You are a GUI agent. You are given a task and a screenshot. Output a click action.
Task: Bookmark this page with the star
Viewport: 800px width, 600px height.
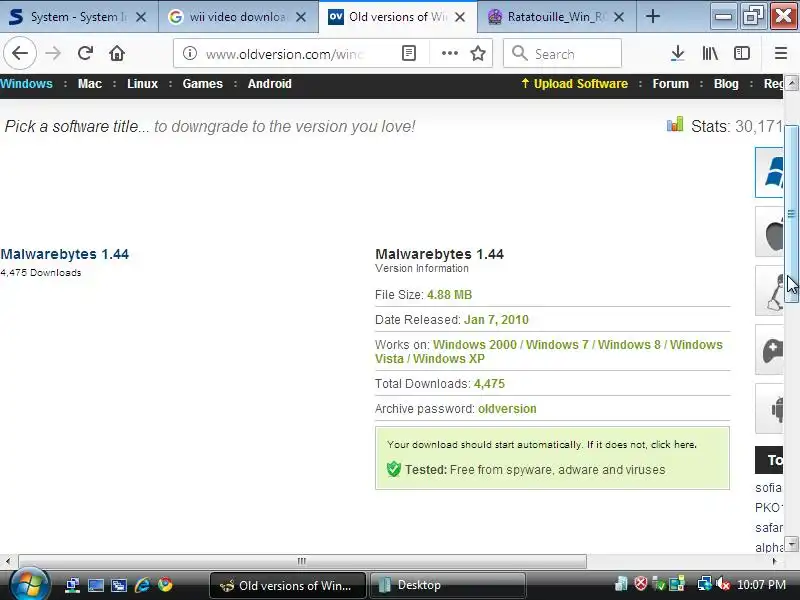[x=478, y=53]
